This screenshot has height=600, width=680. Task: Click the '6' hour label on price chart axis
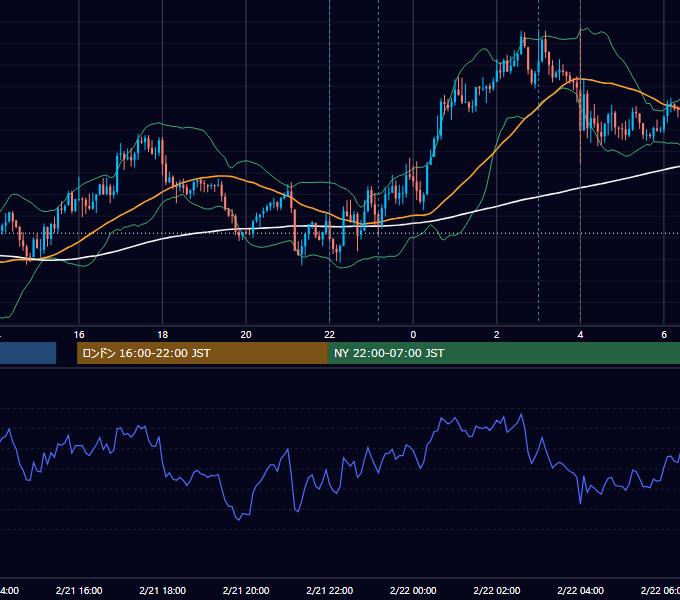tap(664, 334)
